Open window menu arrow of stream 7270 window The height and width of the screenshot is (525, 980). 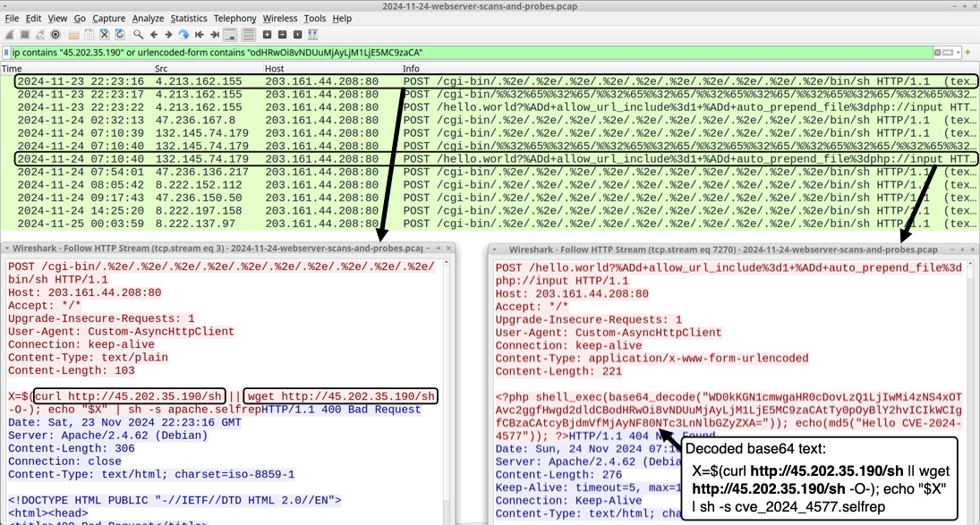[494, 250]
